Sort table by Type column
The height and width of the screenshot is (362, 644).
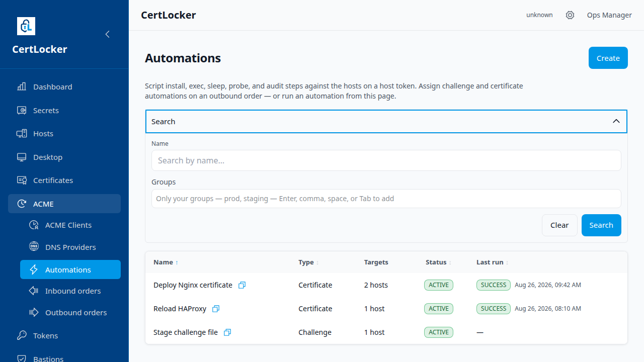308,262
